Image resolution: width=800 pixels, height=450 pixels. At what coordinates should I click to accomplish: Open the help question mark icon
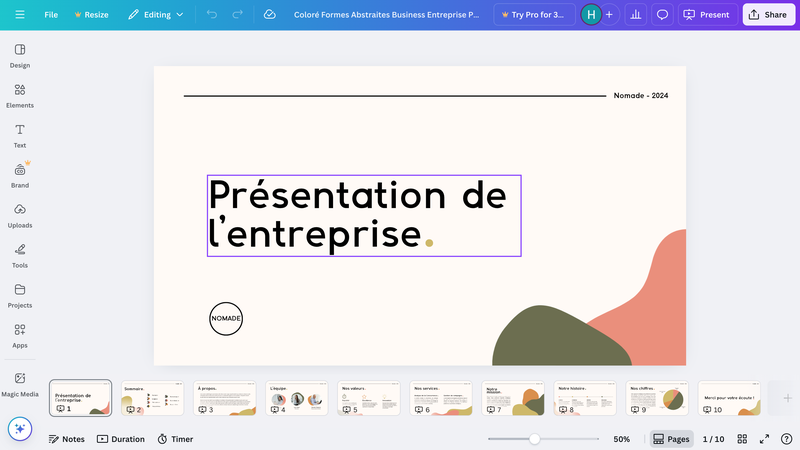(786, 439)
